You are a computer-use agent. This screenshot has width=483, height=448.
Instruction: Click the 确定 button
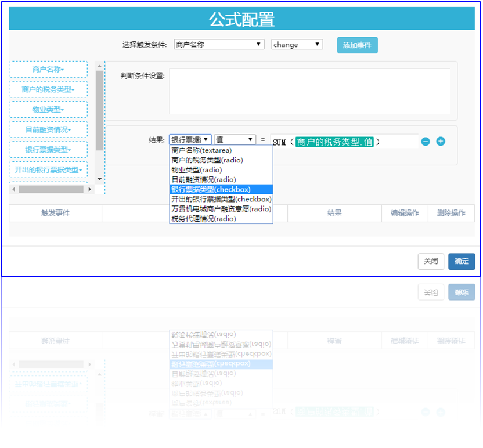click(x=462, y=262)
